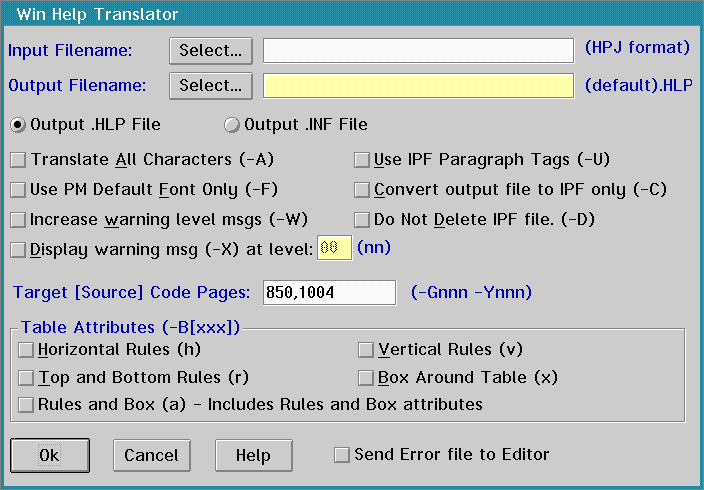The image size is (704, 490).
Task: Click Select button for Input Filename
Action: coord(210,50)
